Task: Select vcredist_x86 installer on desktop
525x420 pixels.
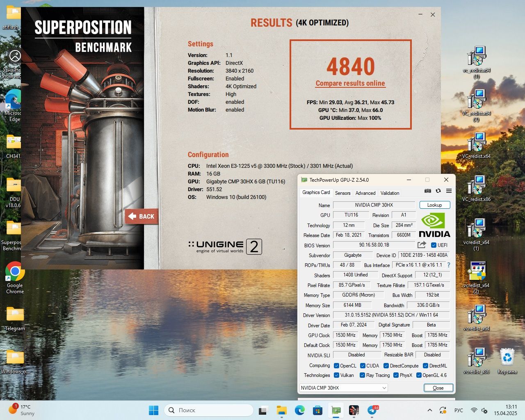Action: coord(476,361)
